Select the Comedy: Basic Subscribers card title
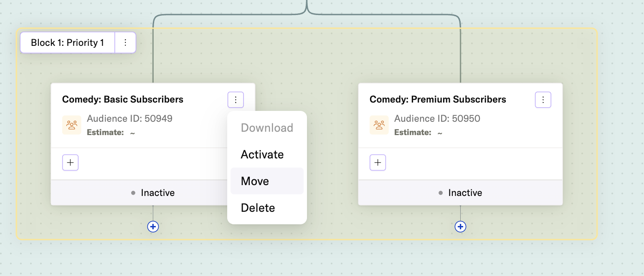Screen dimensions: 644x276 coord(122,99)
